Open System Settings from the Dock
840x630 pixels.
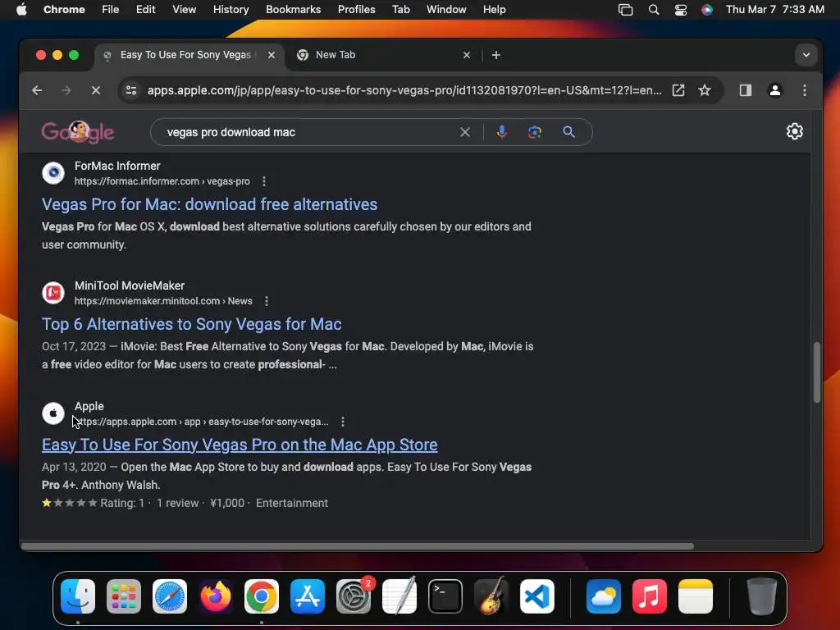pyautogui.click(x=354, y=596)
